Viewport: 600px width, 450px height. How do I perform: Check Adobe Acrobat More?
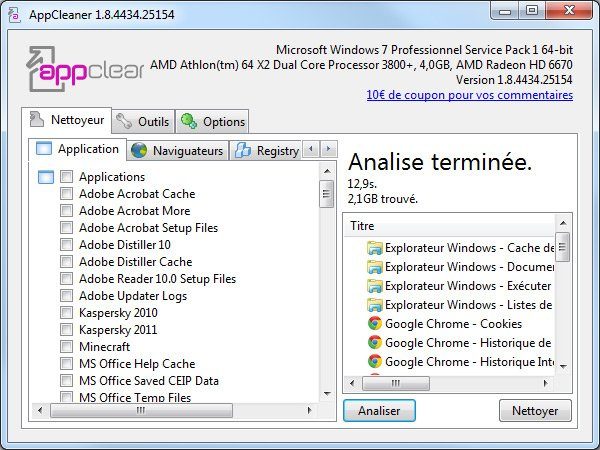point(67,210)
